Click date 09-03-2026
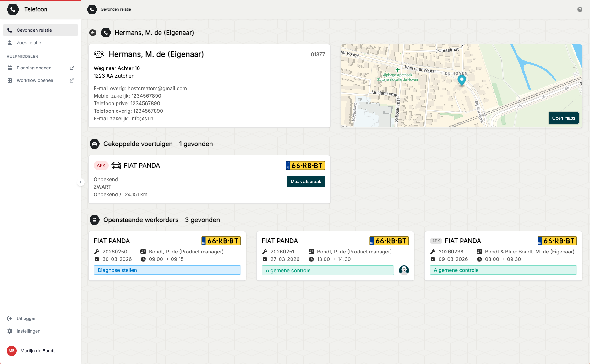 click(x=453, y=259)
